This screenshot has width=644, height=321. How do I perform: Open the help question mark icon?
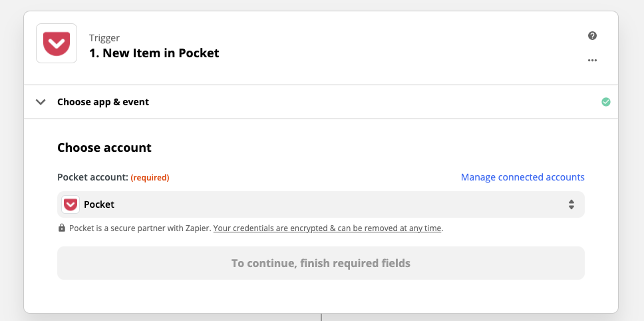coord(592,36)
